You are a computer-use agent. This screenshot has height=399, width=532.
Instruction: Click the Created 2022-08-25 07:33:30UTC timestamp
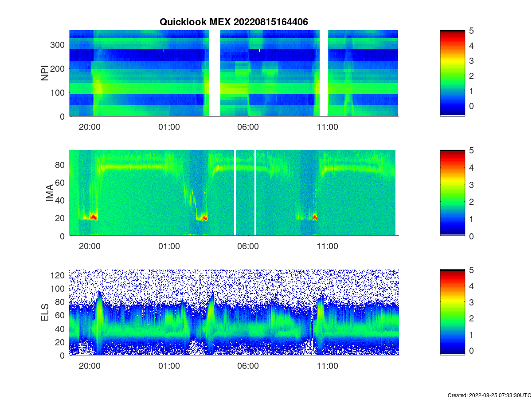coord(489,395)
